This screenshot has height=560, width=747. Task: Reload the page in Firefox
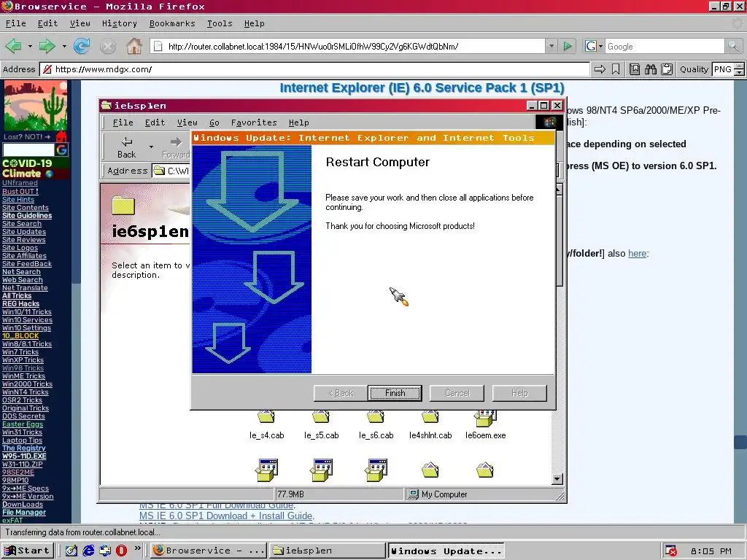pyautogui.click(x=82, y=46)
